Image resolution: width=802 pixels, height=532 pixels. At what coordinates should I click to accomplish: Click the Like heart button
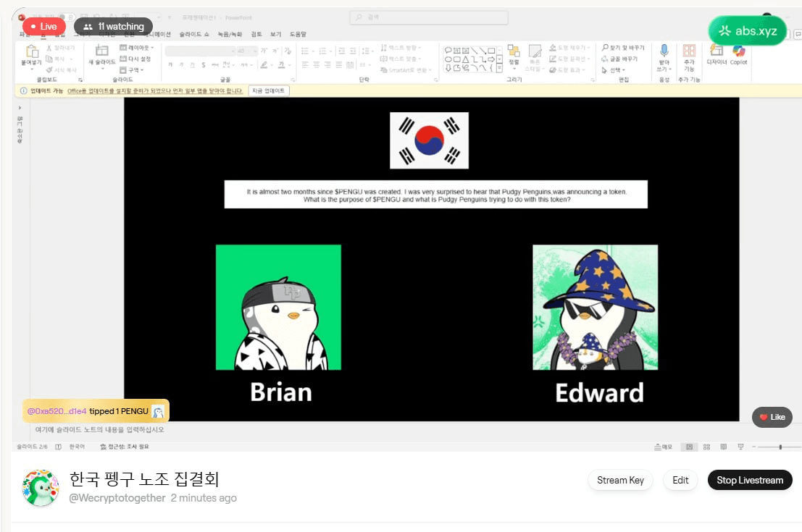772,417
